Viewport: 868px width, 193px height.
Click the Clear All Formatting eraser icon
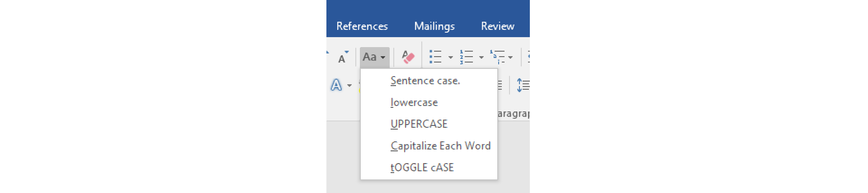(x=408, y=58)
